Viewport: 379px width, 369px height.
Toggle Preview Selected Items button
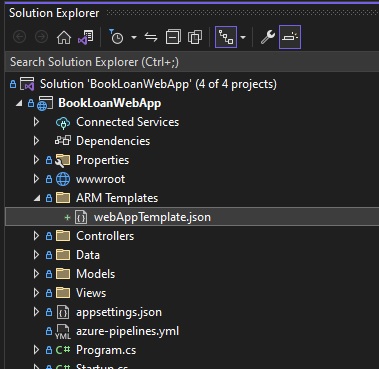[x=290, y=37]
